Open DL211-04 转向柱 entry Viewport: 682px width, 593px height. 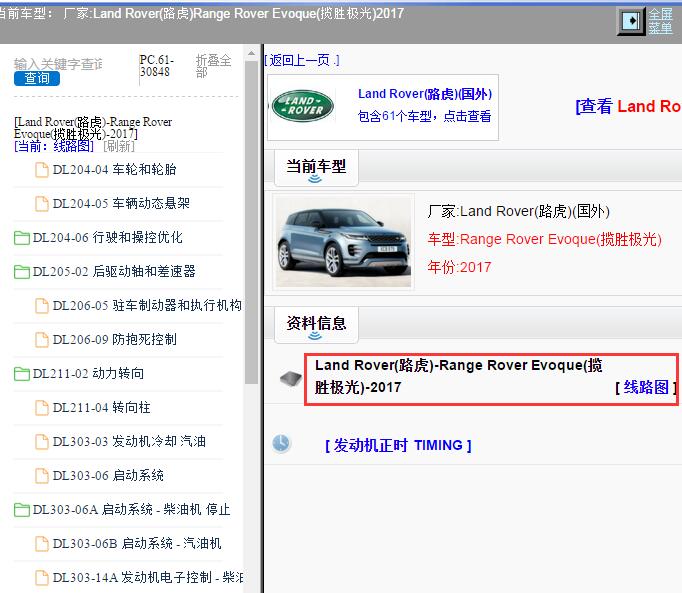tap(101, 408)
